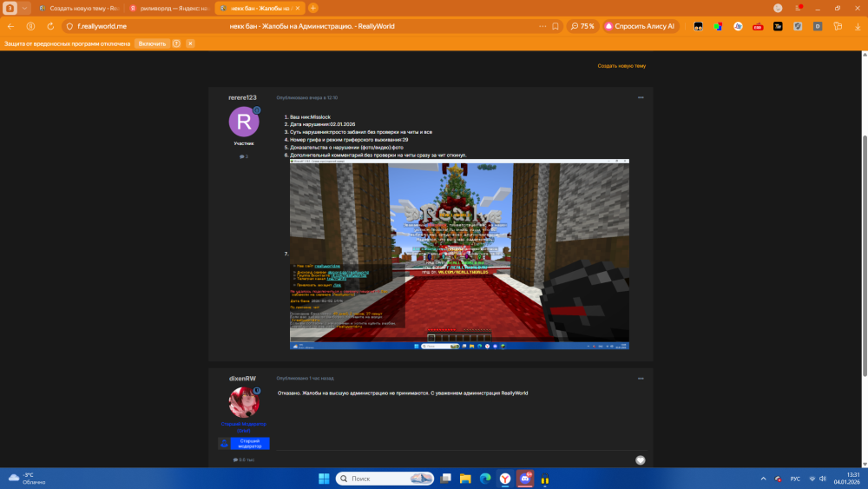Reload the current page
Screen dimensions: 868x489
[50, 26]
